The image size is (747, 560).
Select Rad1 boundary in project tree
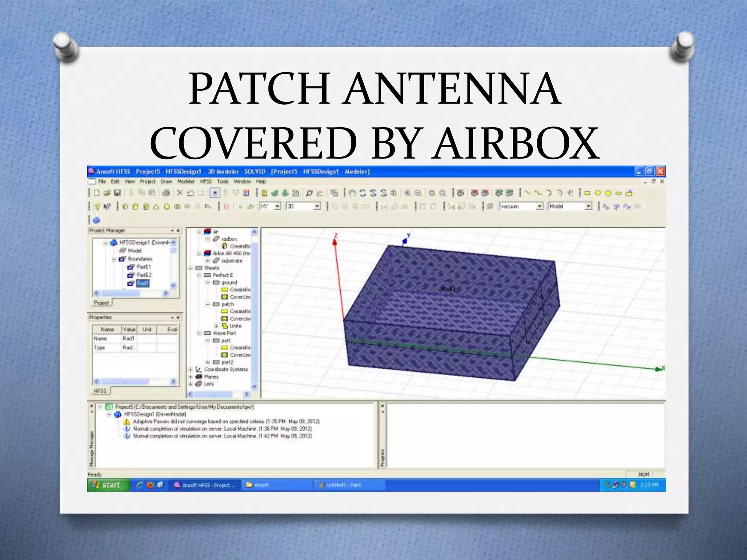click(x=143, y=283)
